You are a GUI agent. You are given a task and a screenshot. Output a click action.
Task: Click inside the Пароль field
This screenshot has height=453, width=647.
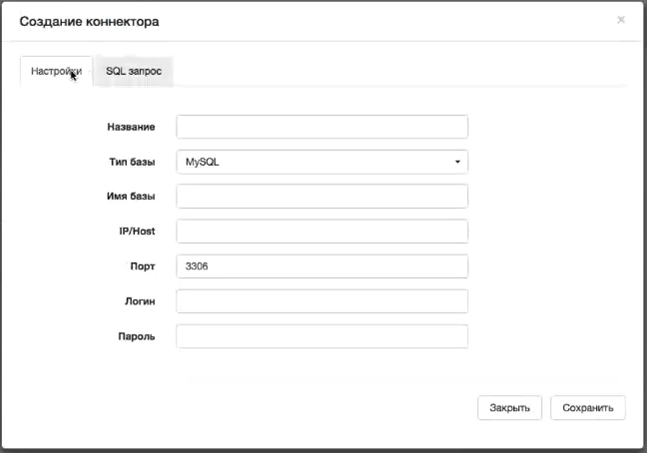click(x=322, y=336)
